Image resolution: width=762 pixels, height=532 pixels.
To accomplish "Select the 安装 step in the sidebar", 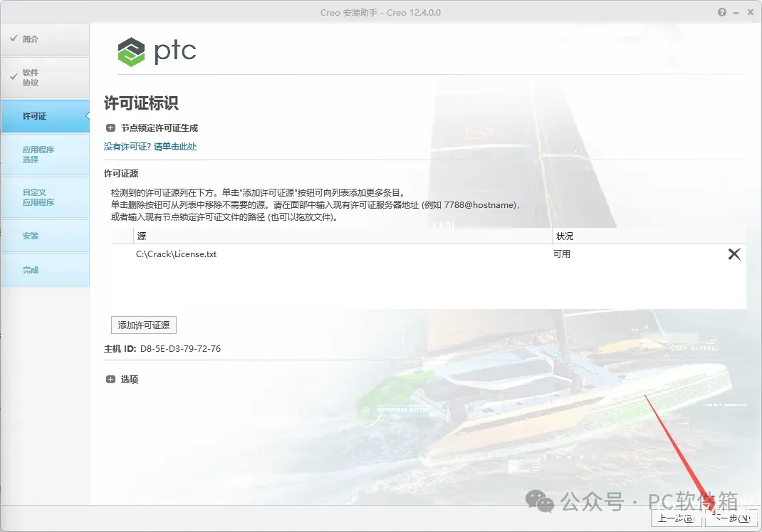I will 45,236.
